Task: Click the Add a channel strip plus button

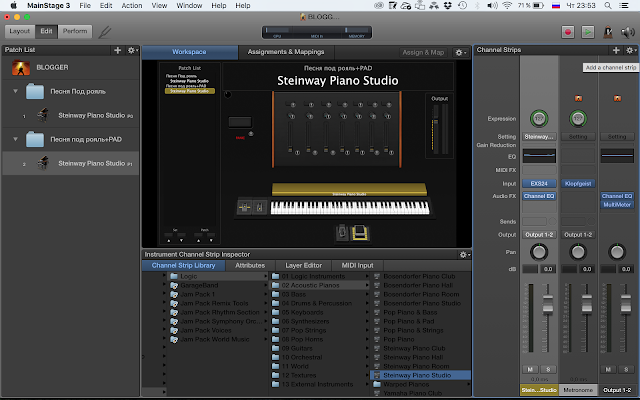Action: pos(617,50)
